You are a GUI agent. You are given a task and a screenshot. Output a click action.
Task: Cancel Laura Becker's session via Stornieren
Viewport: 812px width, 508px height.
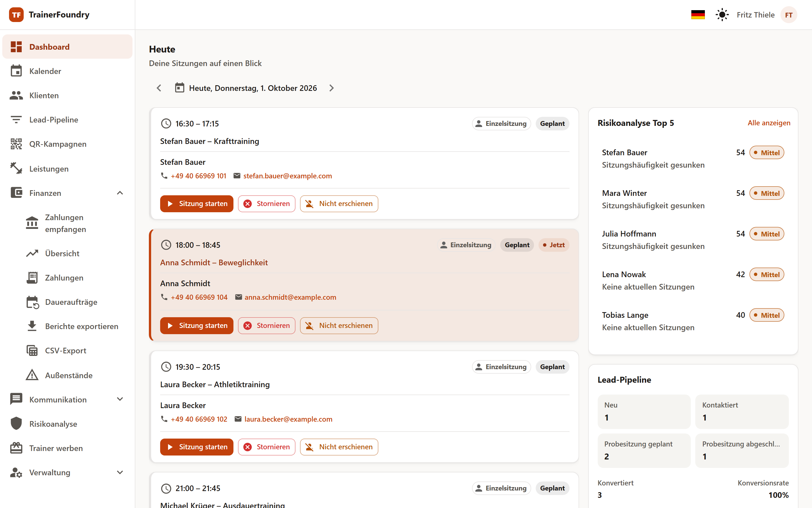pyautogui.click(x=266, y=447)
